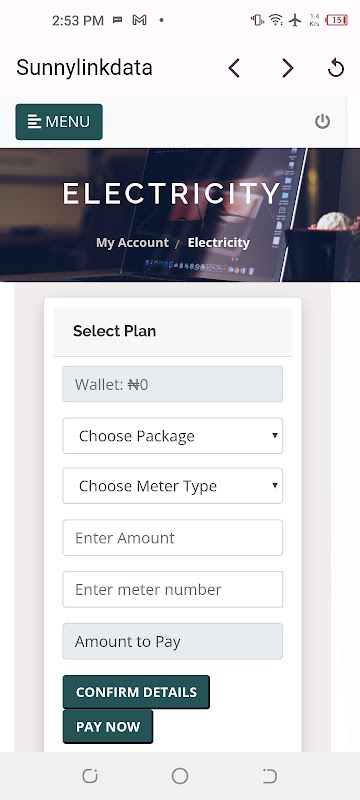
Task: Select the Electricity breadcrumb item
Action: (219, 242)
